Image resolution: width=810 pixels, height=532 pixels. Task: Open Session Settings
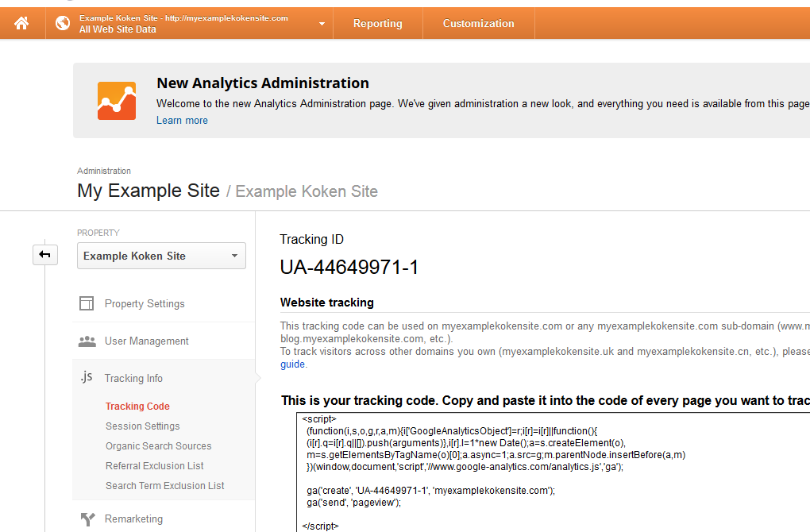(143, 426)
